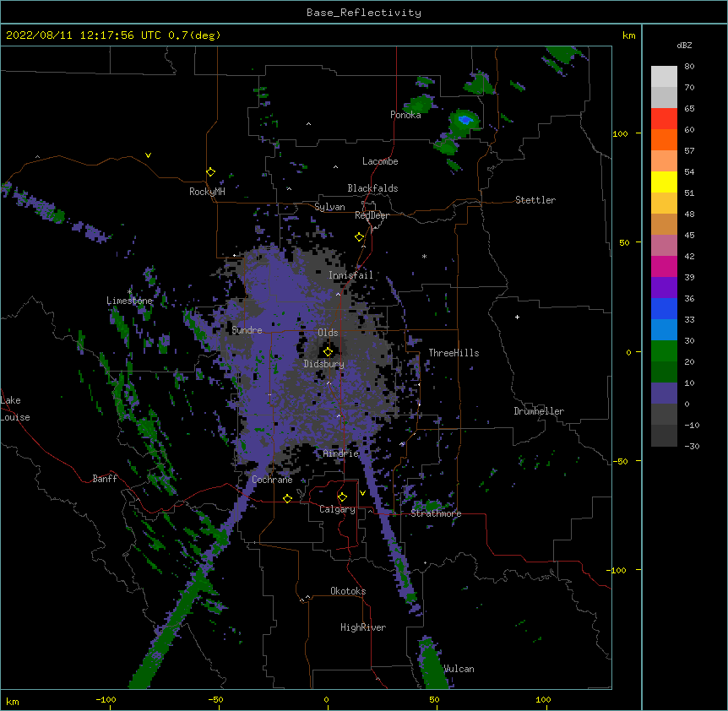Image resolution: width=728 pixels, height=711 pixels.
Task: Click the RedDeer city label
Action: pos(372,215)
